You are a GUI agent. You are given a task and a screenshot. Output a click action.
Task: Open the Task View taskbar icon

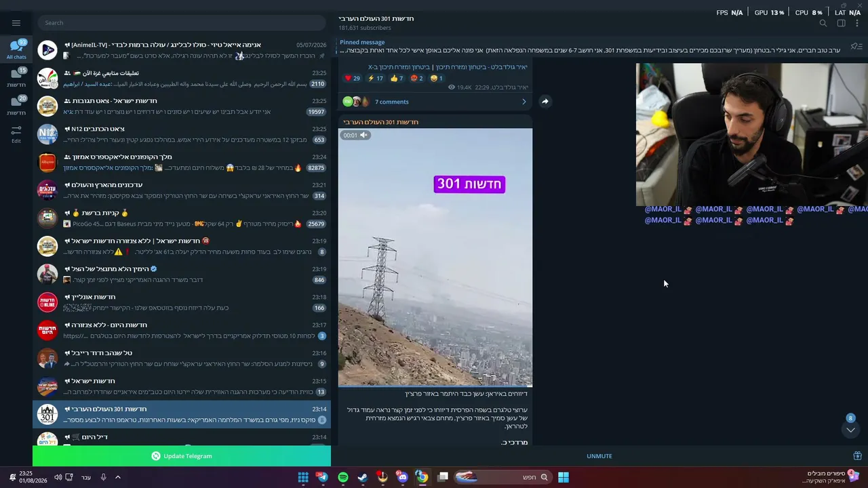[x=443, y=477]
